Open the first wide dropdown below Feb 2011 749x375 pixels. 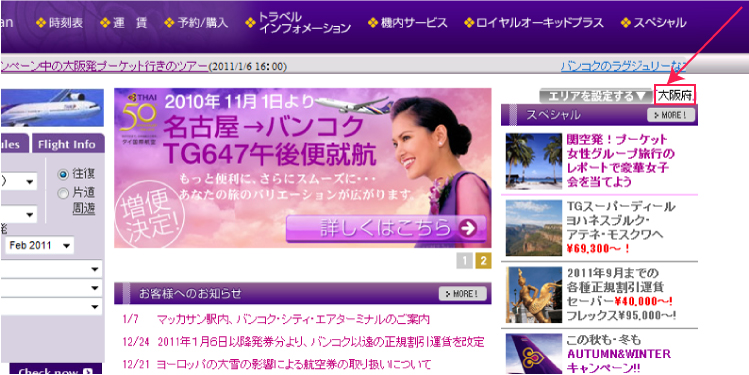click(x=51, y=269)
